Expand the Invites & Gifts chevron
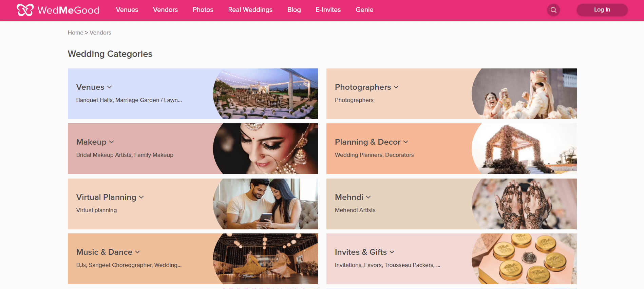Screen dimensions: 644x289 (x=392, y=252)
